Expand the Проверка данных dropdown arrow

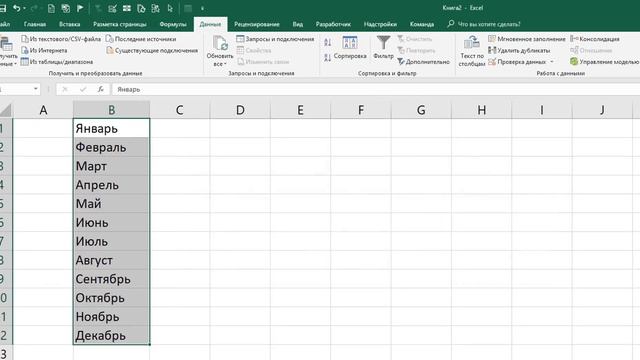[552, 62]
